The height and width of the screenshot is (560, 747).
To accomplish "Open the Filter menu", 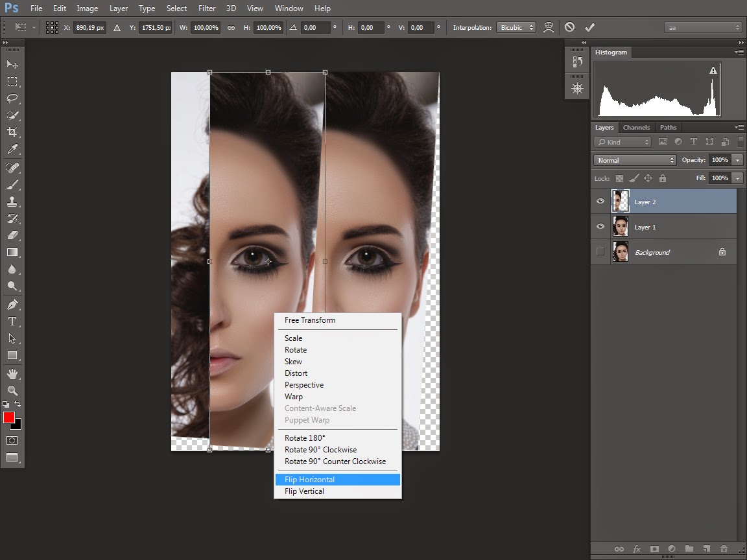I will tap(207, 8).
